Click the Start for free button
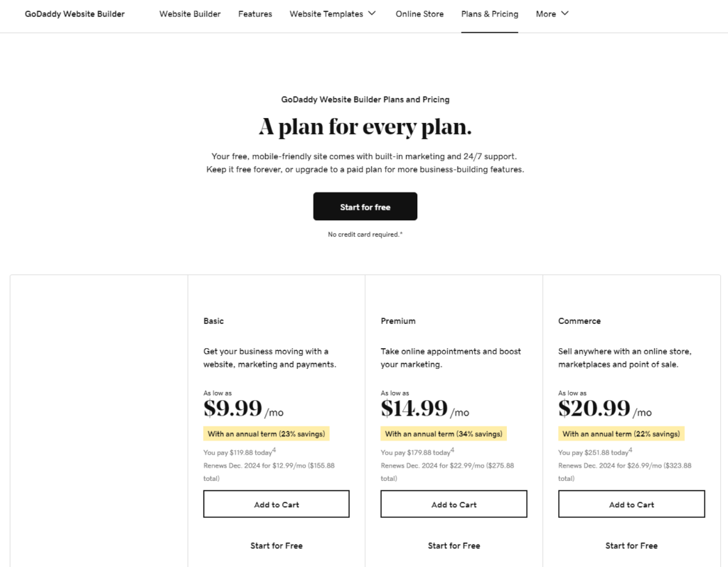 click(365, 206)
